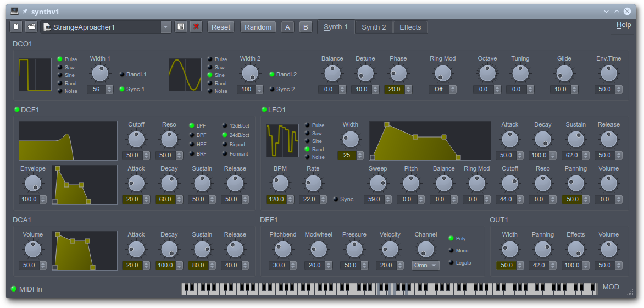This screenshot has width=644, height=308.
Task: Open the Ring Mod Off selector
Action: 439,89
